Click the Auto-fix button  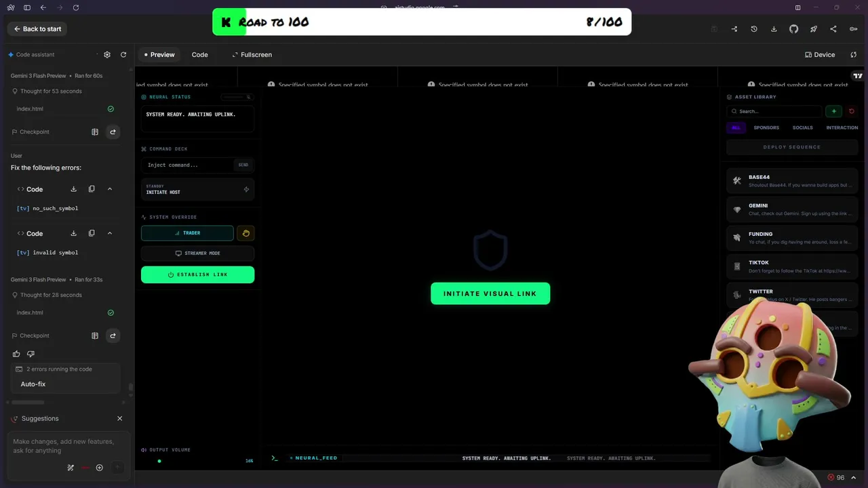point(33,384)
